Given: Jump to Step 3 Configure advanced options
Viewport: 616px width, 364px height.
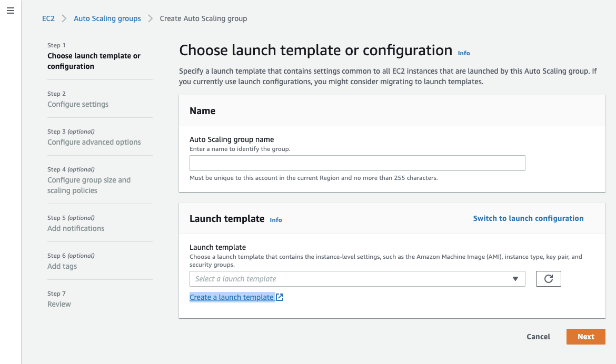Looking at the screenshot, I should [x=94, y=142].
